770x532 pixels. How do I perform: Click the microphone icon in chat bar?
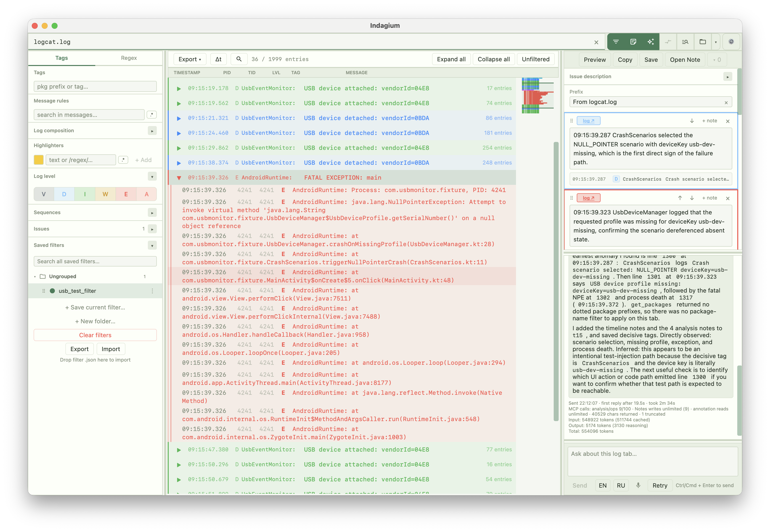[638, 485]
